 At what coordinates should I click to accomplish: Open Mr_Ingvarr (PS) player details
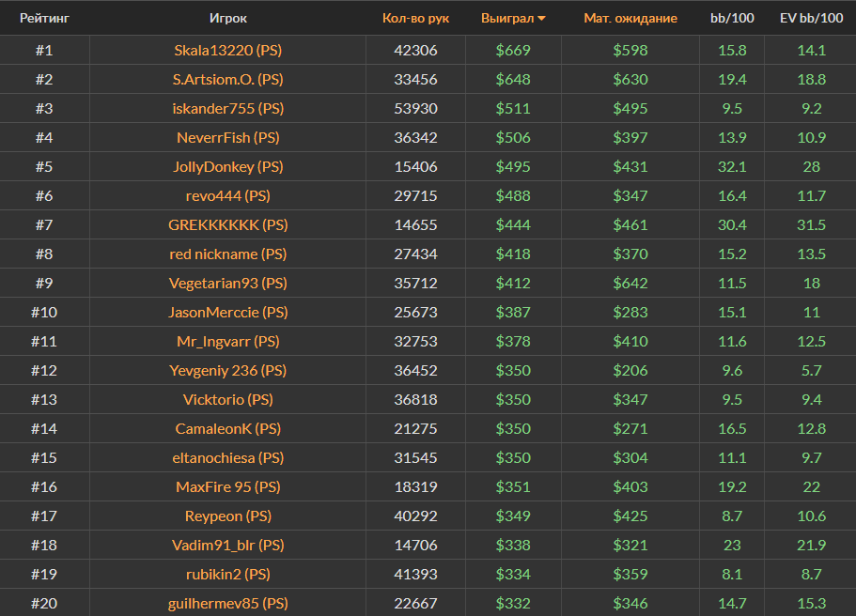228,342
